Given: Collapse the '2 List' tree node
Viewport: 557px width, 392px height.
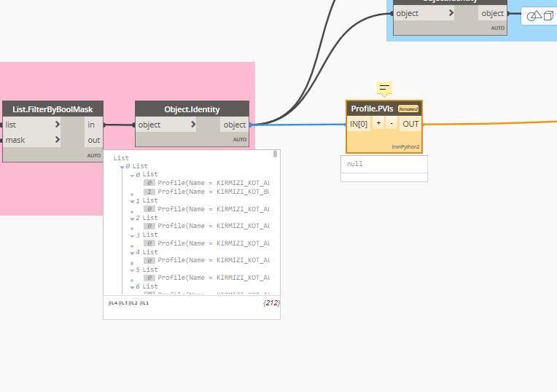Looking at the screenshot, I should (132, 219).
